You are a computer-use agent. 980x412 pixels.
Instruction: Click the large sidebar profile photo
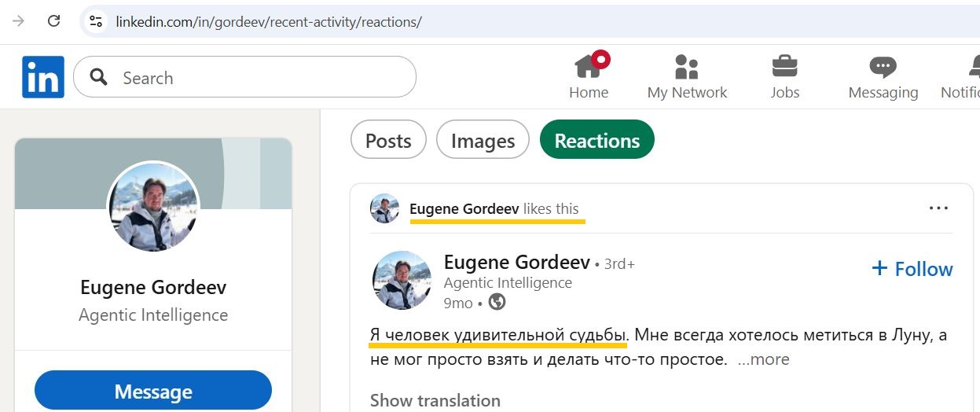[153, 208]
